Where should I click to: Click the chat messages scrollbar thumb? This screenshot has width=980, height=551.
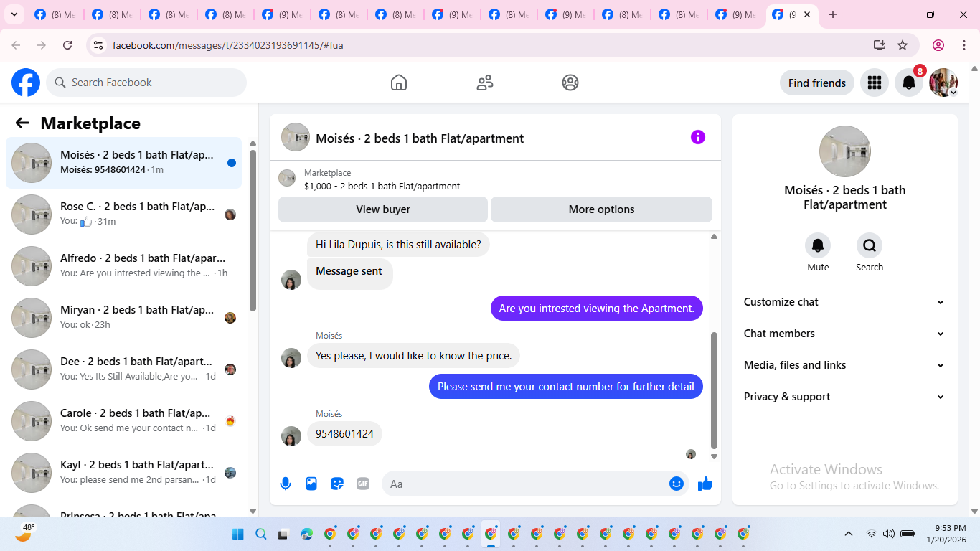coord(714,390)
